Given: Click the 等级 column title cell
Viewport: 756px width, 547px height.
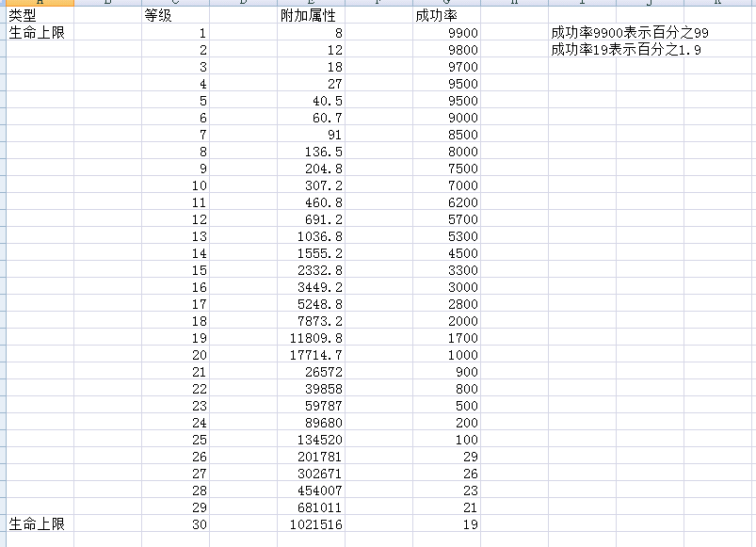Looking at the screenshot, I should 158,16.
